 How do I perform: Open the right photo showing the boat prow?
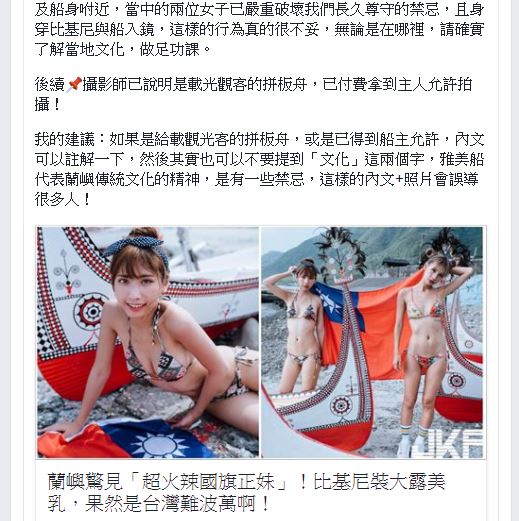(x=372, y=342)
